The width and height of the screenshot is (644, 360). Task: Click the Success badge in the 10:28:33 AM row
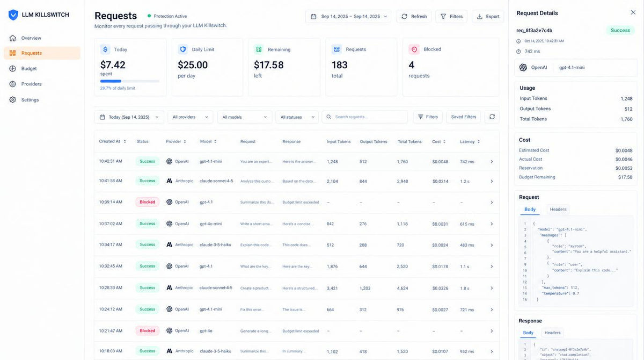[x=148, y=287]
